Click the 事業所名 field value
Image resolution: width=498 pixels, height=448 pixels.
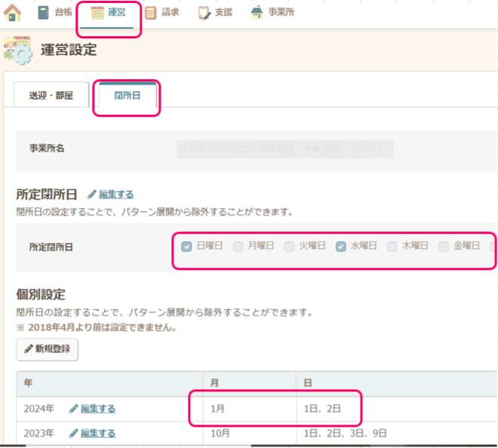point(284,149)
